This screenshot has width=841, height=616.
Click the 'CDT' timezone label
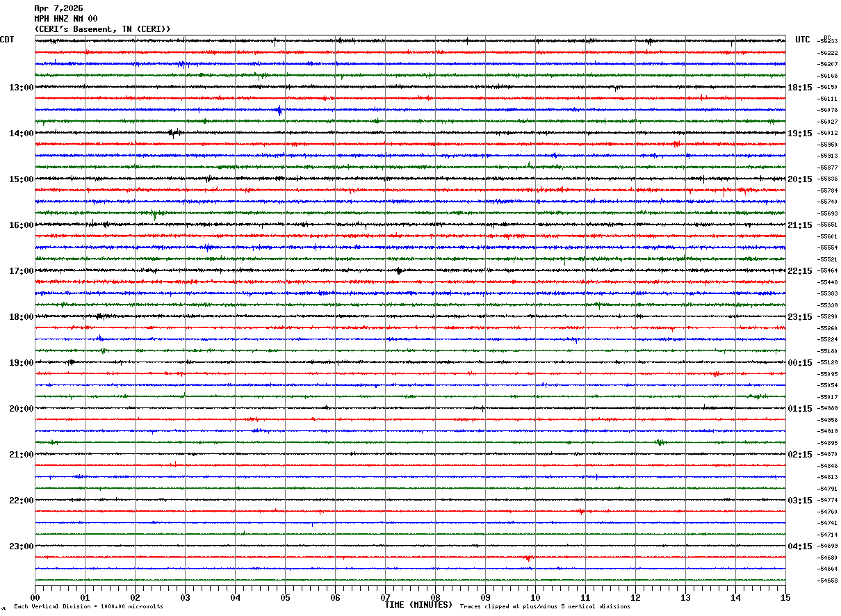point(7,40)
